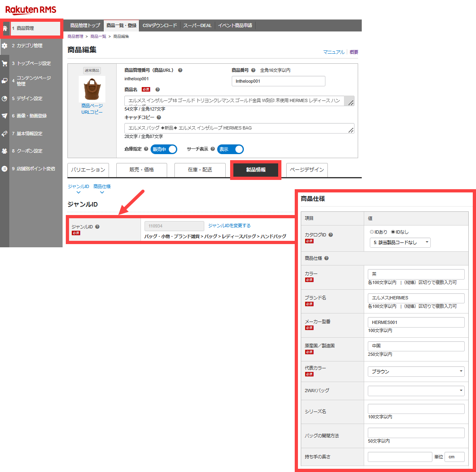476x472 pixels.
Task: Select 商品管理トップ in top navigation
Action: (85, 25)
